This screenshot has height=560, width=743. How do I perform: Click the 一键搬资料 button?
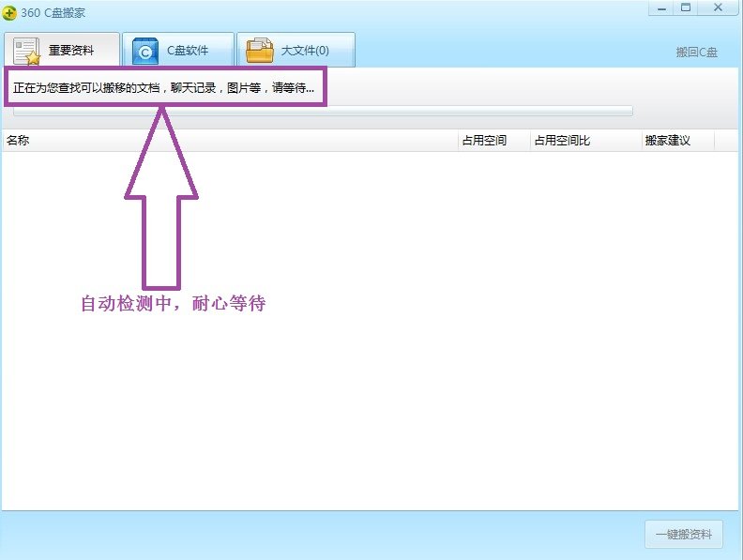coord(684,534)
